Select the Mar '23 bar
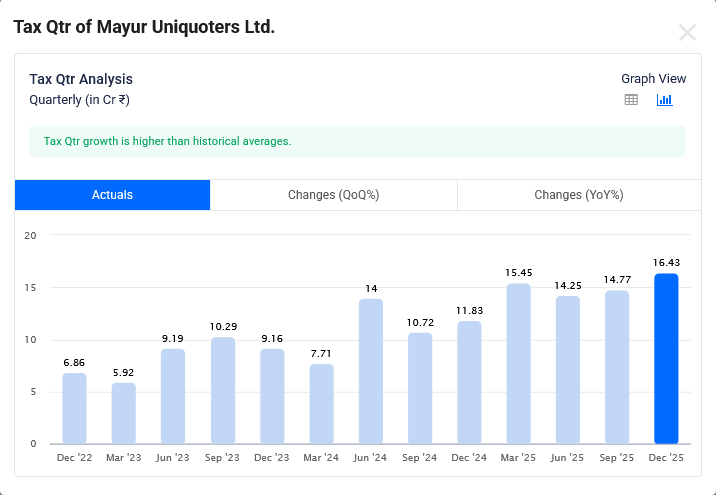Image resolution: width=716 pixels, height=495 pixels. [124, 413]
